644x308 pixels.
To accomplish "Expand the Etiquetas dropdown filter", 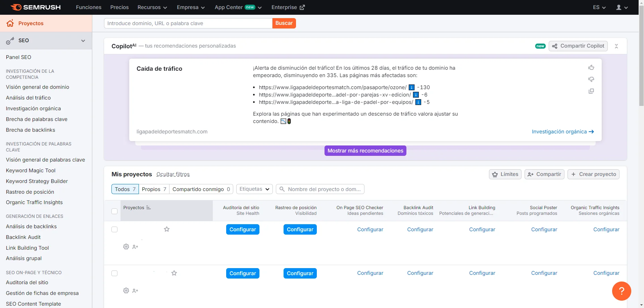I will pyautogui.click(x=254, y=189).
